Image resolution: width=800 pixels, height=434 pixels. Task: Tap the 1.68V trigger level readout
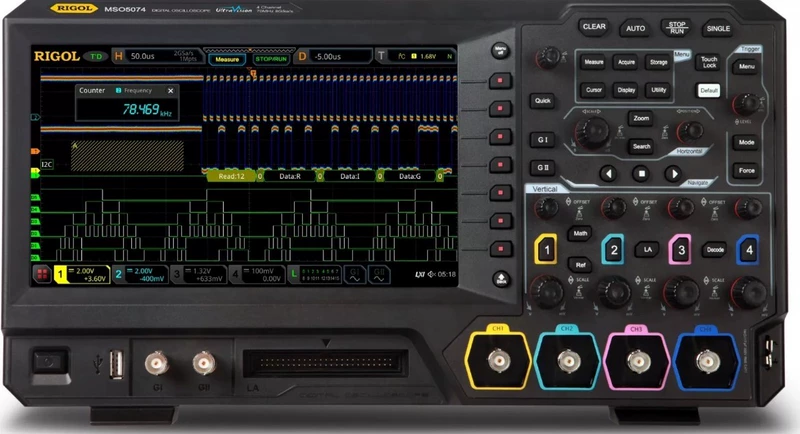(x=428, y=56)
